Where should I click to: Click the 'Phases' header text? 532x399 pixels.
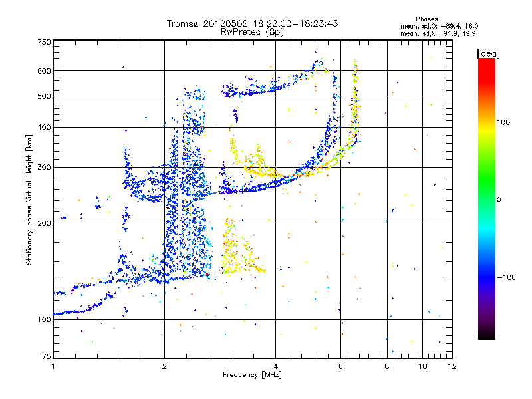(x=427, y=19)
